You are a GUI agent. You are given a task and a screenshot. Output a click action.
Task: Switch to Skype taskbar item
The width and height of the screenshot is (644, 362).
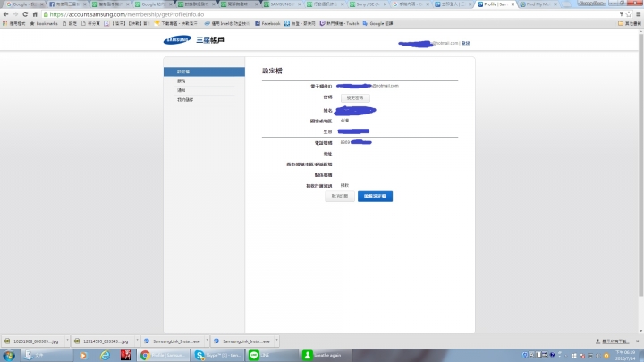point(218,356)
